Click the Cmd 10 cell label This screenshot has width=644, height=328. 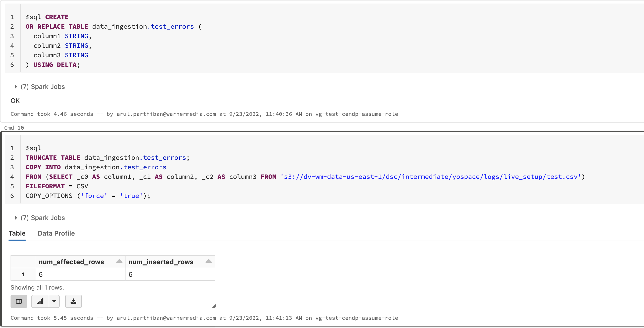pyautogui.click(x=14, y=128)
